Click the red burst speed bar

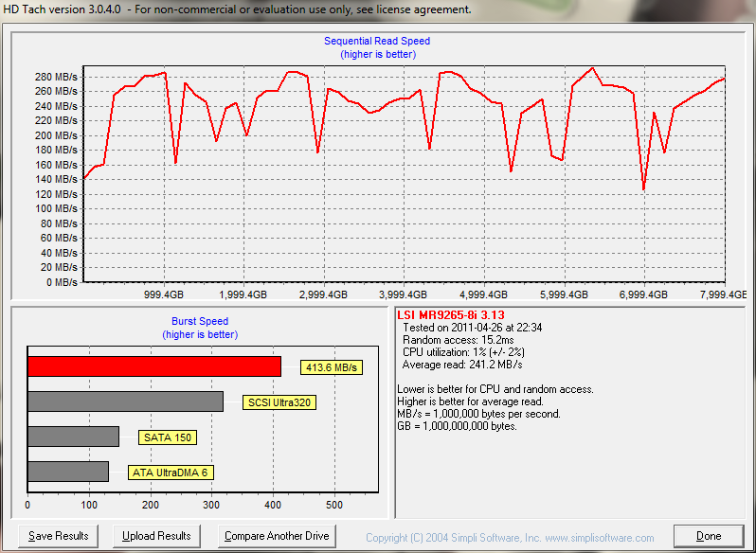(154, 366)
